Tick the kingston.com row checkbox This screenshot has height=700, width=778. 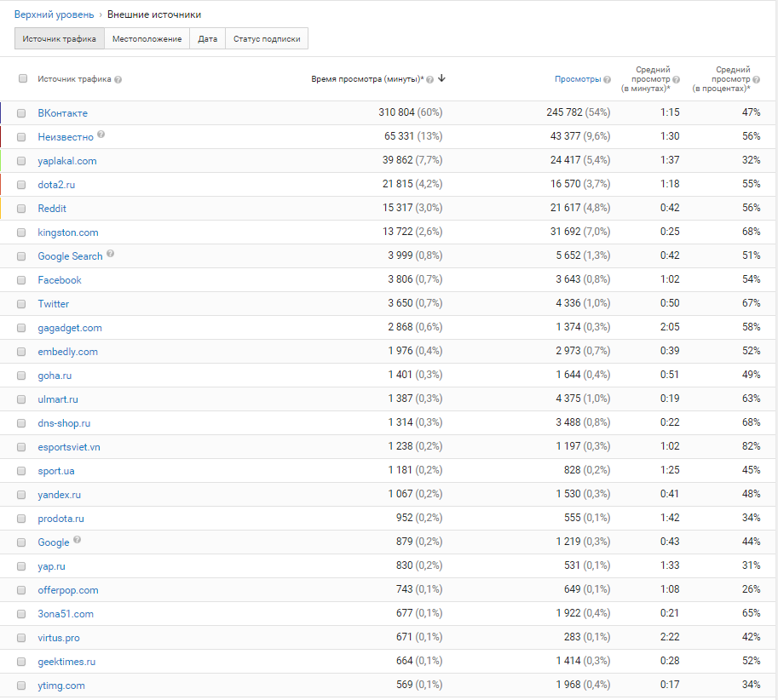coord(21,232)
